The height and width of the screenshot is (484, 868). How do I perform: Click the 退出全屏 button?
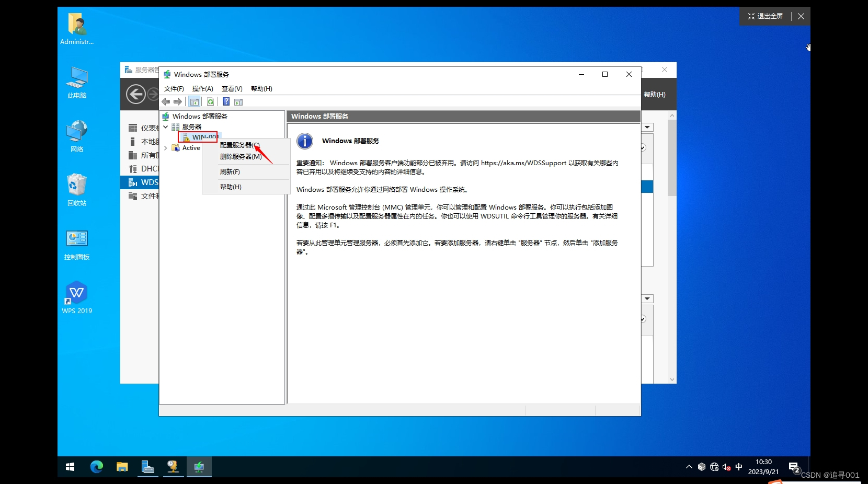(766, 16)
